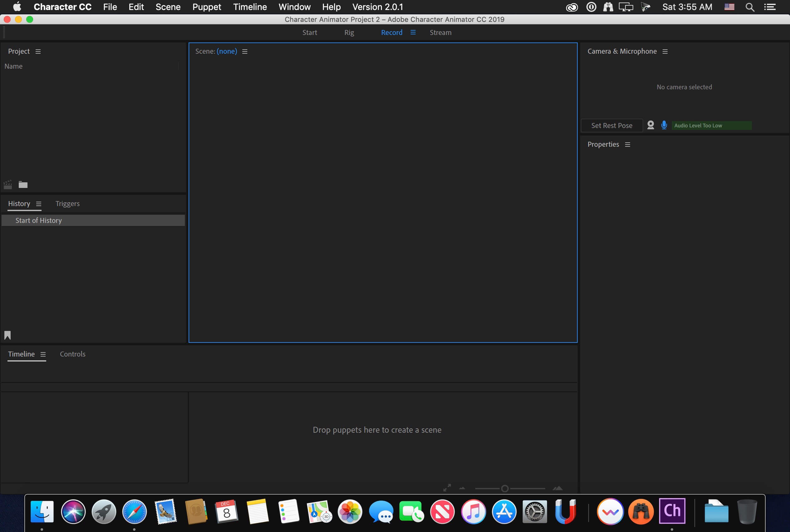
Task: Click the Camera & Microphone panel title
Action: tap(622, 51)
